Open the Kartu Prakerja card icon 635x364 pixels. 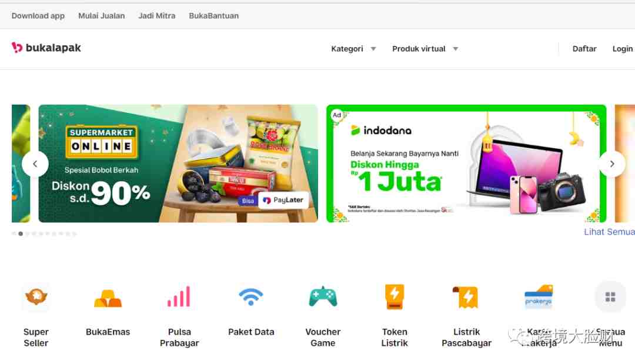tap(538, 297)
